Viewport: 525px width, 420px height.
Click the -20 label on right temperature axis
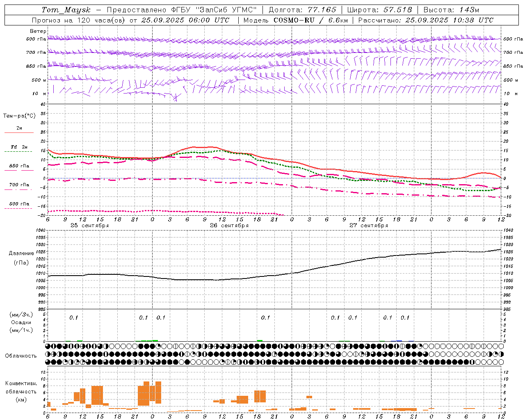pyautogui.click(x=507, y=215)
